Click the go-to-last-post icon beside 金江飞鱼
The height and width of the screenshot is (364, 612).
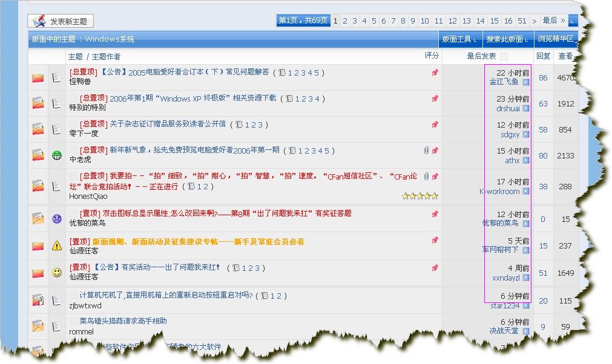[526, 82]
